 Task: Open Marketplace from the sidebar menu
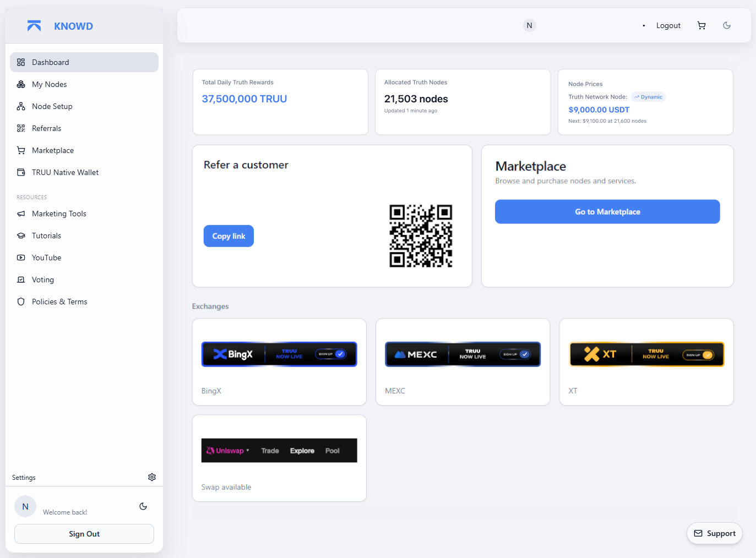[84, 150]
